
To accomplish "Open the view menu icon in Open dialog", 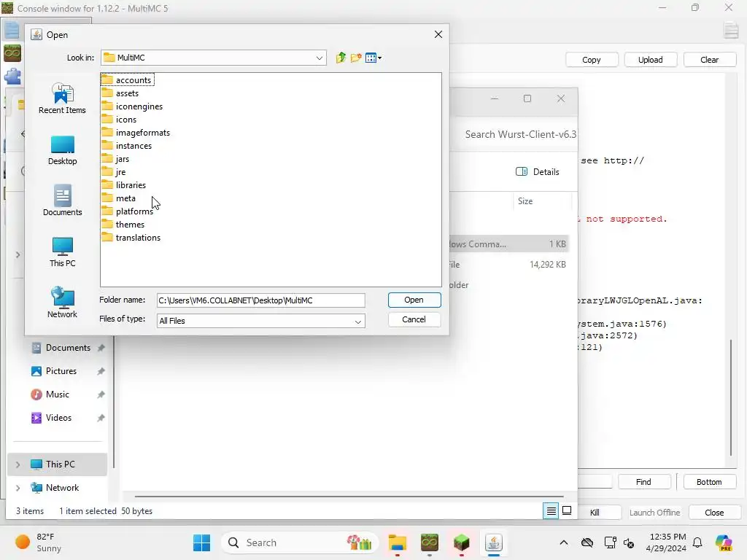I will click(x=373, y=58).
